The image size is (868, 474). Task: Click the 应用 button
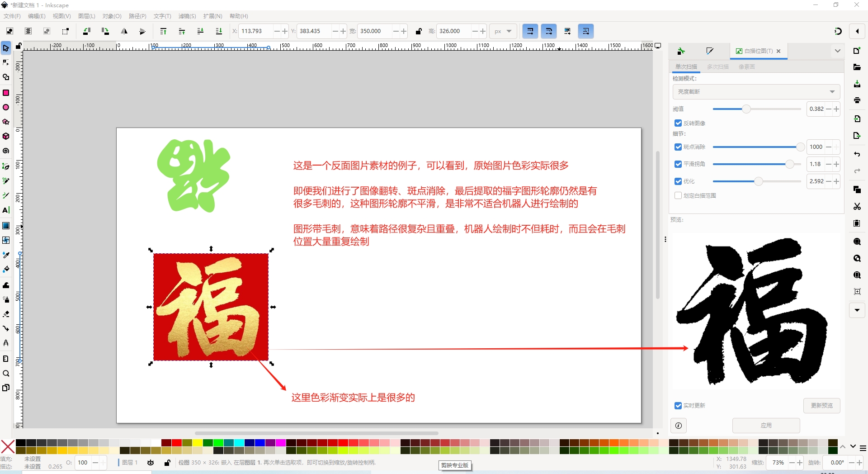point(766,426)
